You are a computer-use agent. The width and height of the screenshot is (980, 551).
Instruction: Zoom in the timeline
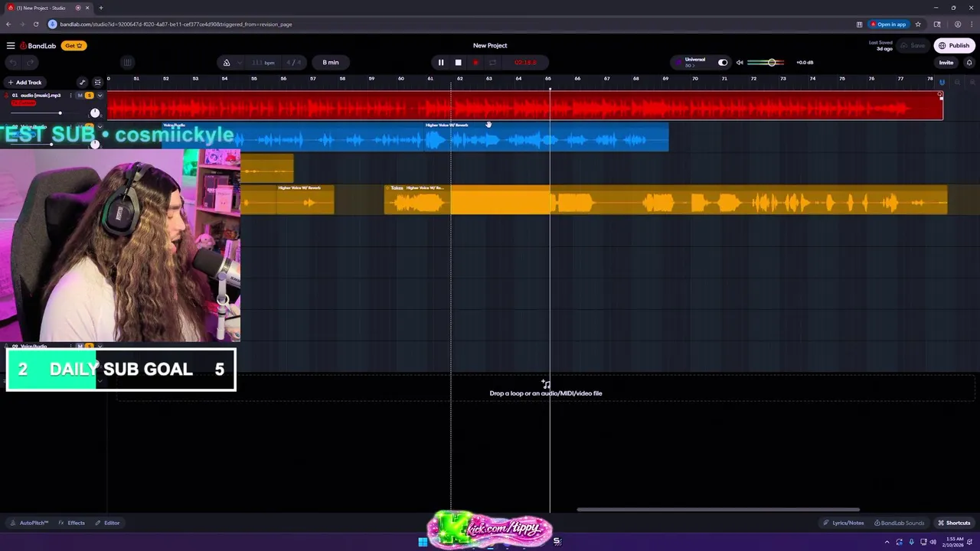(x=972, y=82)
